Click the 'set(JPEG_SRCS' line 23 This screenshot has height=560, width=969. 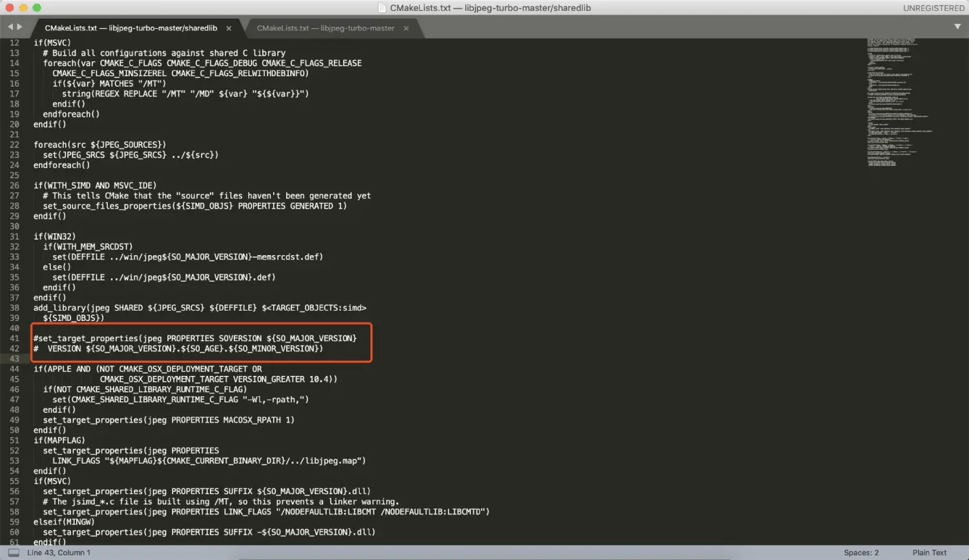[130, 155]
